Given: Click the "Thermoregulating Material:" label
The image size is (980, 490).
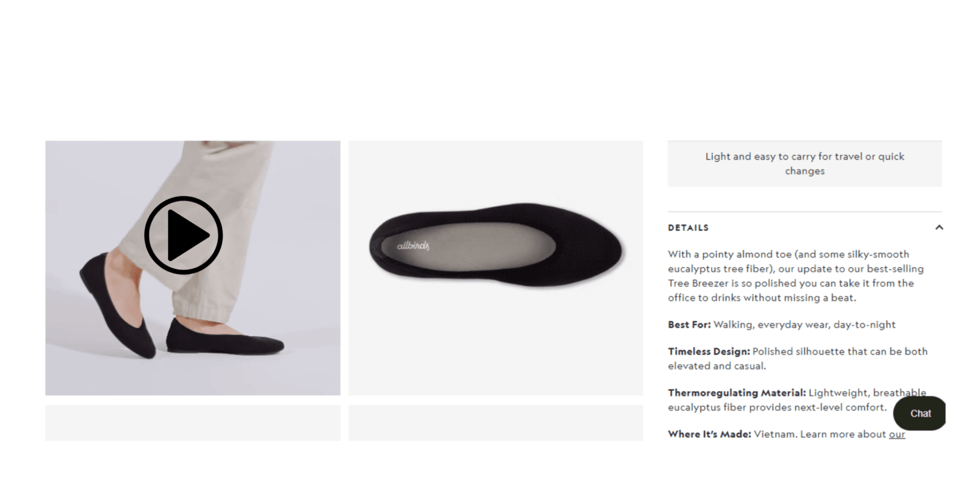Looking at the screenshot, I should 737,393.
